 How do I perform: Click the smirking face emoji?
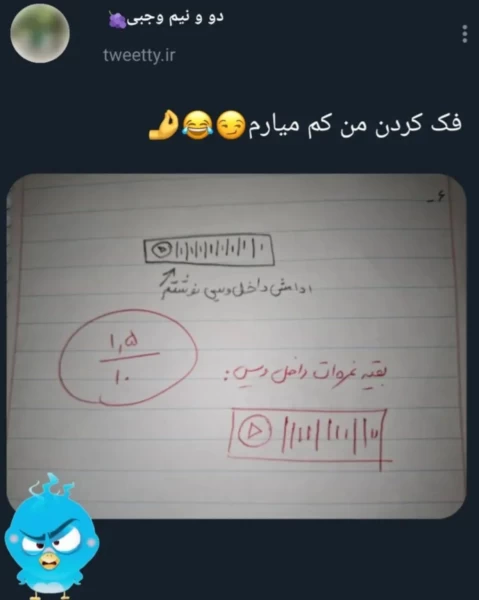230,125
